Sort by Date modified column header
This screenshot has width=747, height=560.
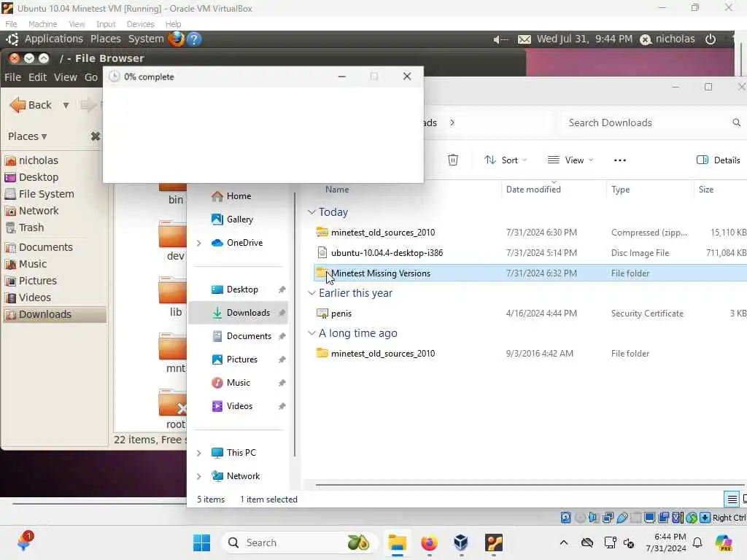coord(533,190)
